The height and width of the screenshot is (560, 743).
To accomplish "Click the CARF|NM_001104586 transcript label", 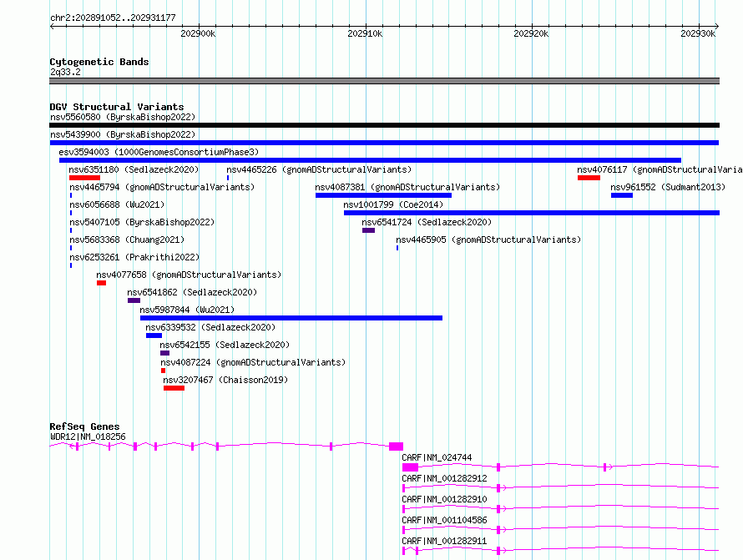I will pyautogui.click(x=444, y=520).
